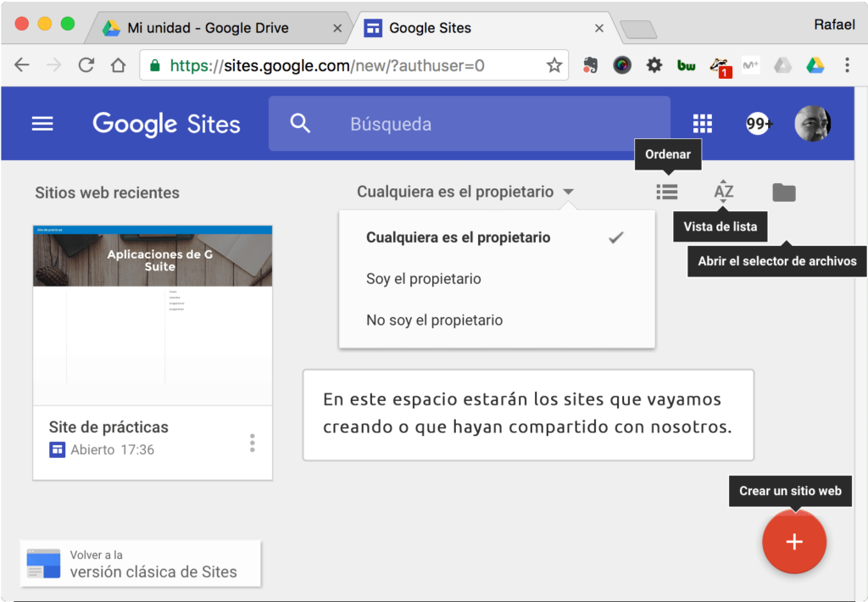Image resolution: width=868 pixels, height=602 pixels.
Task: Open the Google apps grid
Action: tap(703, 124)
